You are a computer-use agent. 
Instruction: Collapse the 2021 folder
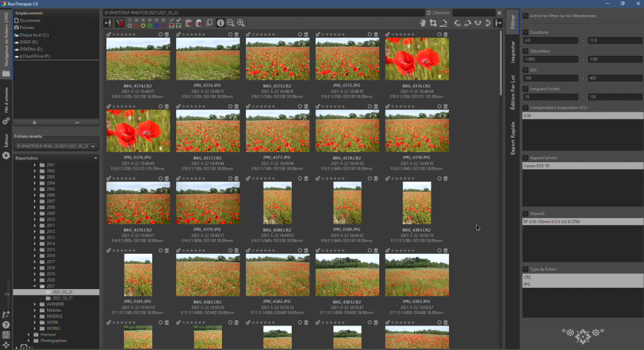point(35,286)
